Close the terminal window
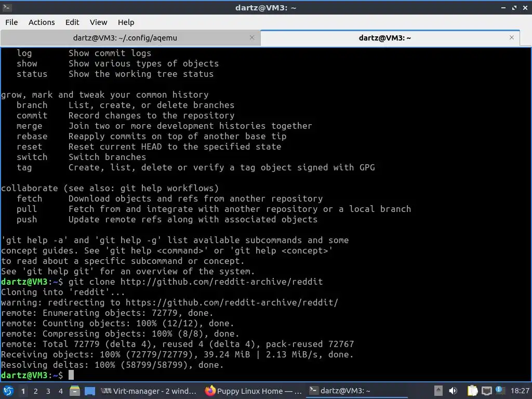 click(x=525, y=7)
